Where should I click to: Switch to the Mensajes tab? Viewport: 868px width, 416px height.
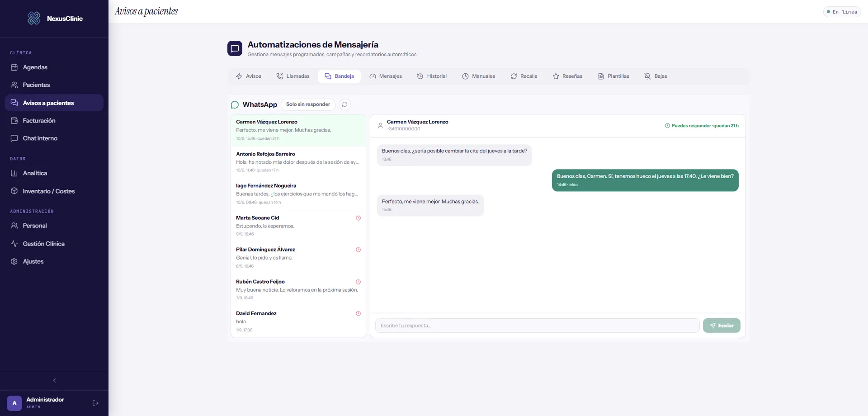coord(386,76)
